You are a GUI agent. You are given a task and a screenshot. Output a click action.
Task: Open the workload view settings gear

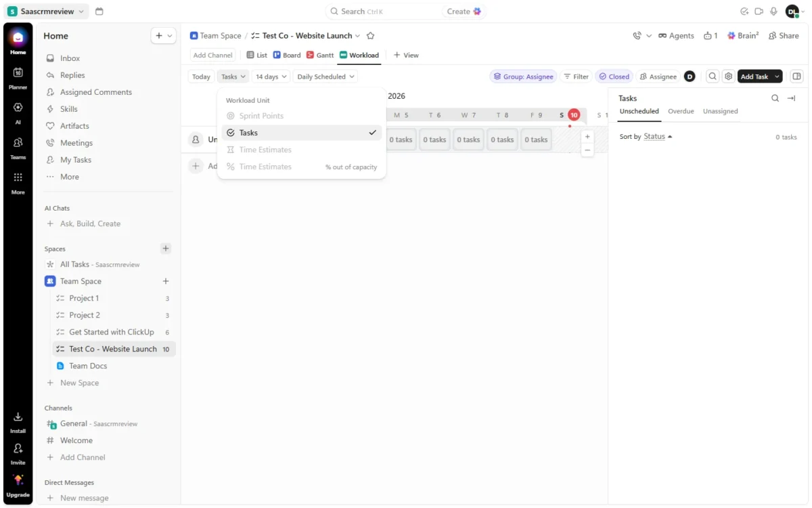click(x=728, y=77)
